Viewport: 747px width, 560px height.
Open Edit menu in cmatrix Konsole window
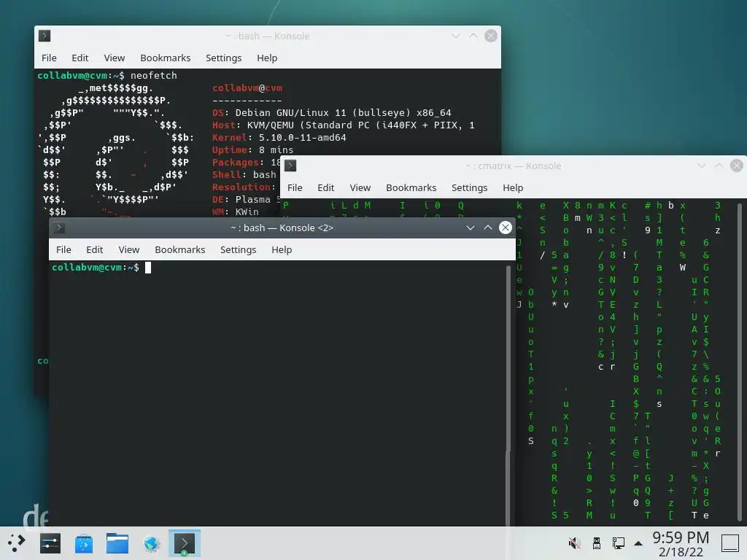(x=326, y=187)
